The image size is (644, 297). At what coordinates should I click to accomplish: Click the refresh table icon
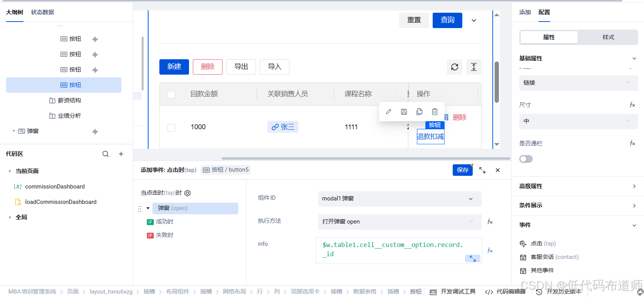coord(455,67)
